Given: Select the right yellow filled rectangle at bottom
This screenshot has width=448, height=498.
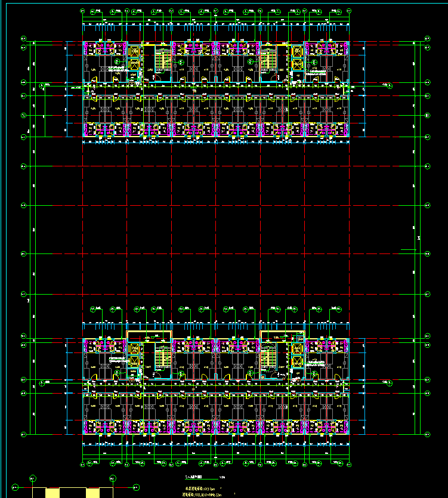Looking at the screenshot, I should click(92, 493).
